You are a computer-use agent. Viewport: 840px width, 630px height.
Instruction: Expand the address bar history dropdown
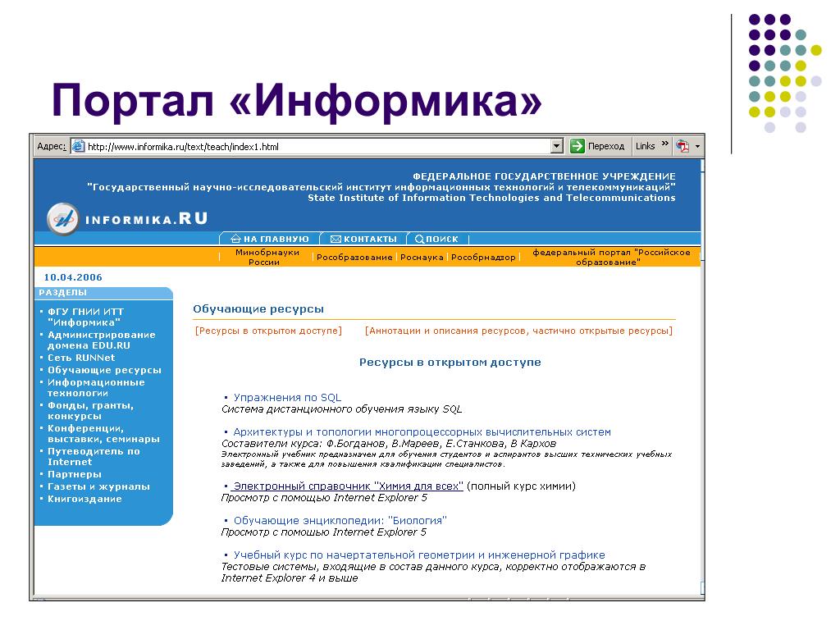[557, 146]
